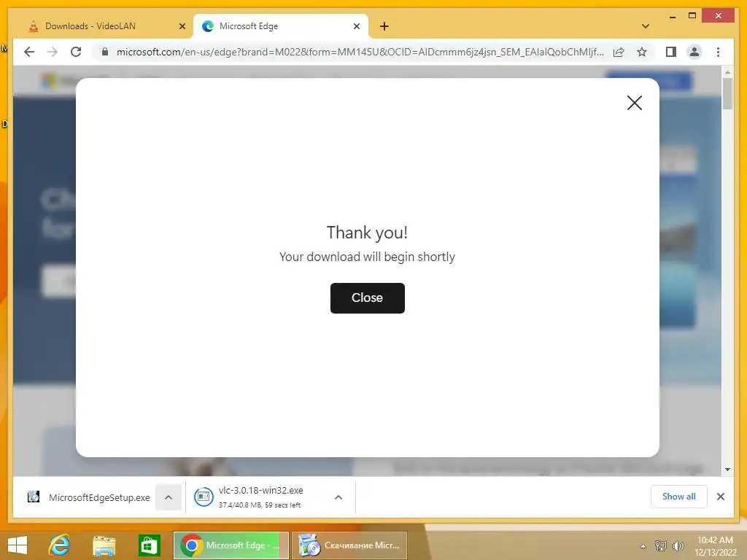Expand options for vlc-3.0.18-win32.exe download
The width and height of the screenshot is (747, 560).
click(338, 497)
